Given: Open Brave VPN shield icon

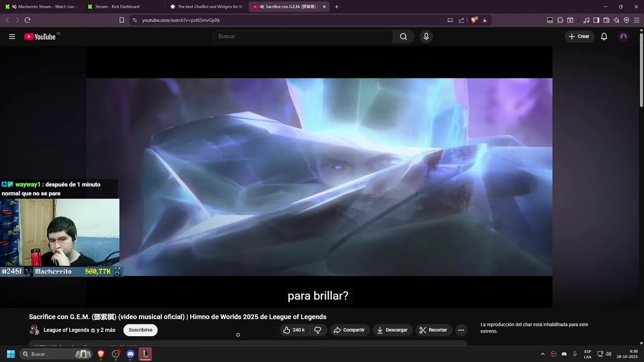Looking at the screenshot, I should pyautogui.click(x=626, y=20).
